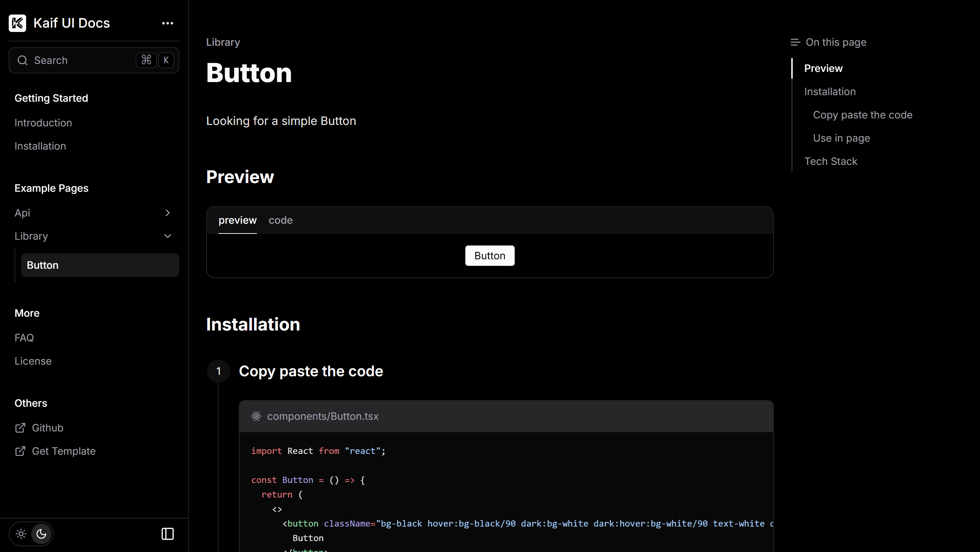Viewport: 980px width, 552px height.
Task: Click the Get Template external link icon
Action: 20,451
